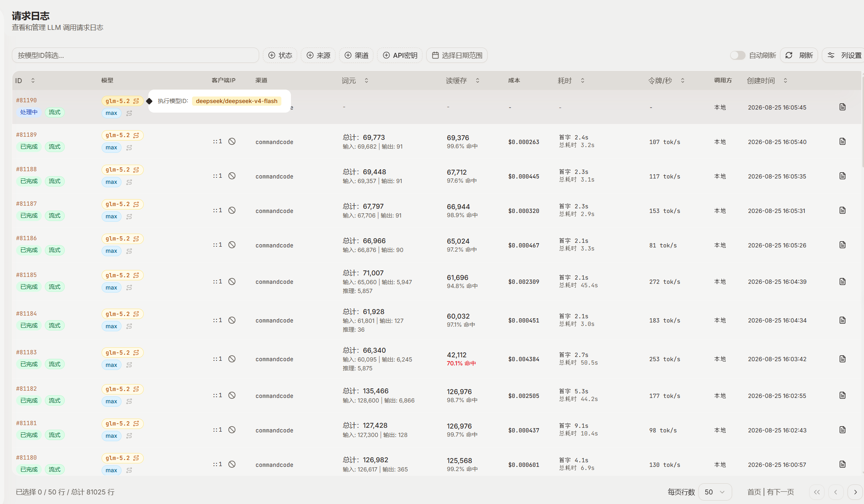Open log details for request #81182

(842, 395)
